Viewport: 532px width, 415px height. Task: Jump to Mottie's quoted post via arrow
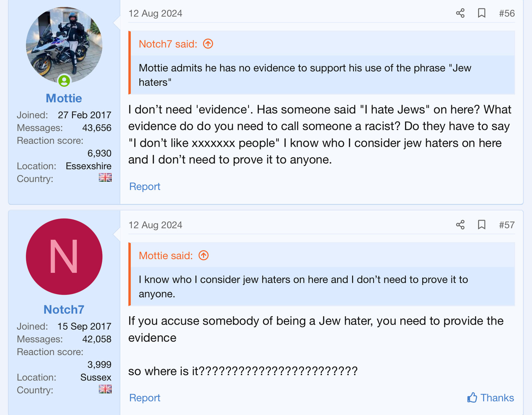203,256
